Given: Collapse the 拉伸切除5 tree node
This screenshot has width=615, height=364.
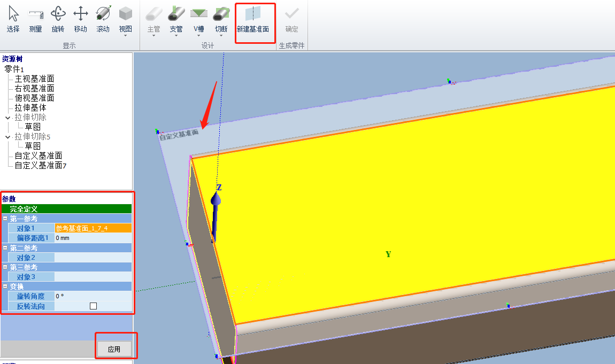Looking at the screenshot, I should click(x=8, y=136).
